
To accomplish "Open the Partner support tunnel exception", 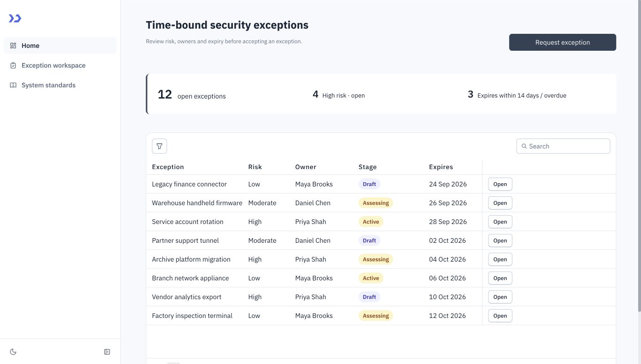I will click(x=500, y=240).
